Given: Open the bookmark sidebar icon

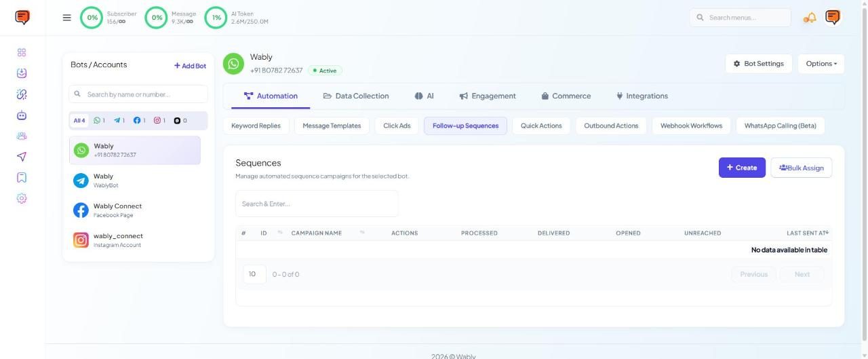Looking at the screenshot, I should (22, 178).
